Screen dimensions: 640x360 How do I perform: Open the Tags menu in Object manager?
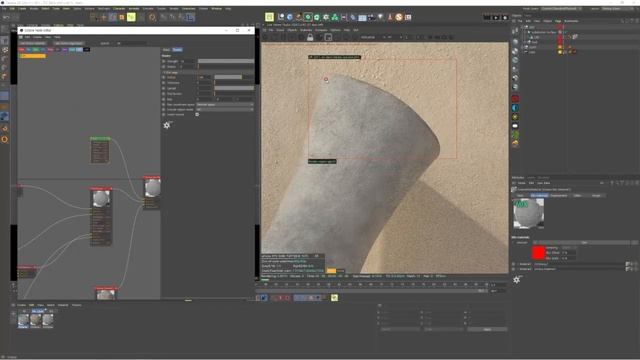558,21
